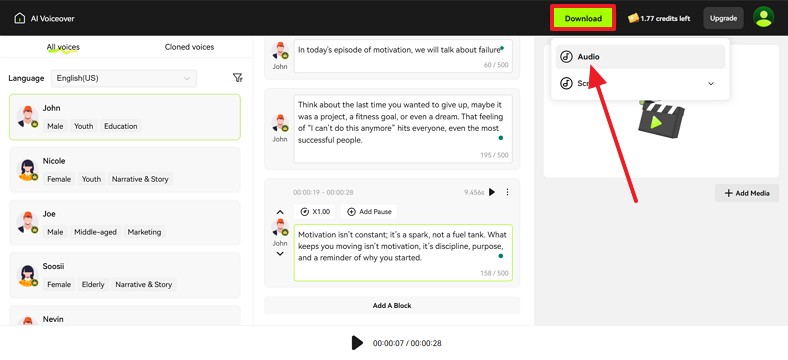Click the text field starting 'Motivation isn't constant'
The width and height of the screenshot is (788, 360).
(x=403, y=252)
